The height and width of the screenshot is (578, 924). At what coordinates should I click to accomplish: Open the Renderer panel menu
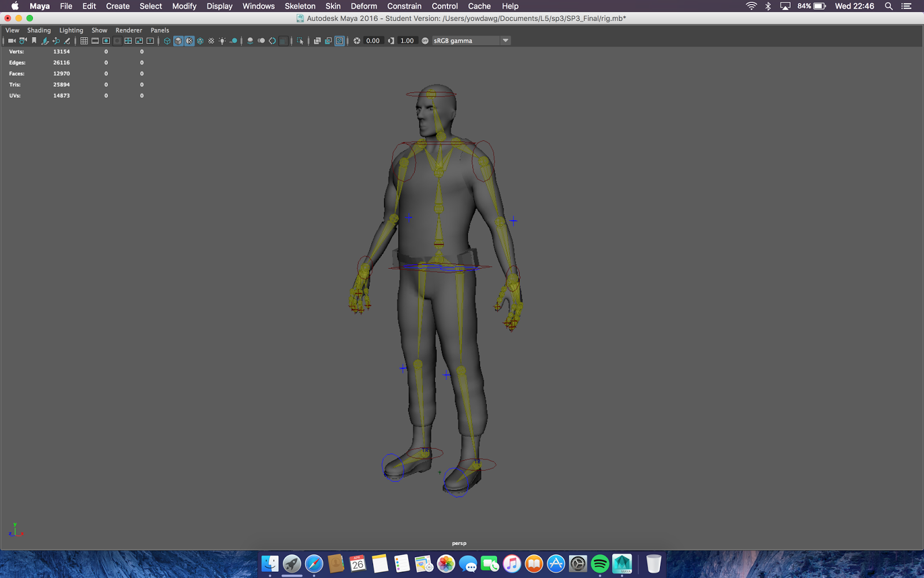pos(128,30)
